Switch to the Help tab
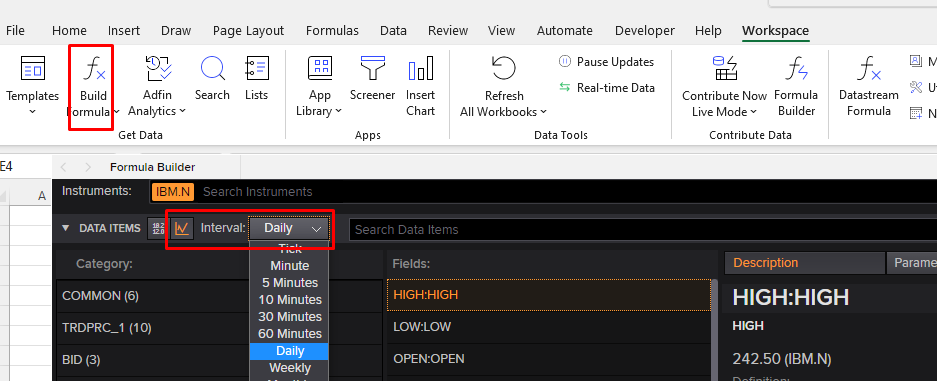 [x=708, y=30]
